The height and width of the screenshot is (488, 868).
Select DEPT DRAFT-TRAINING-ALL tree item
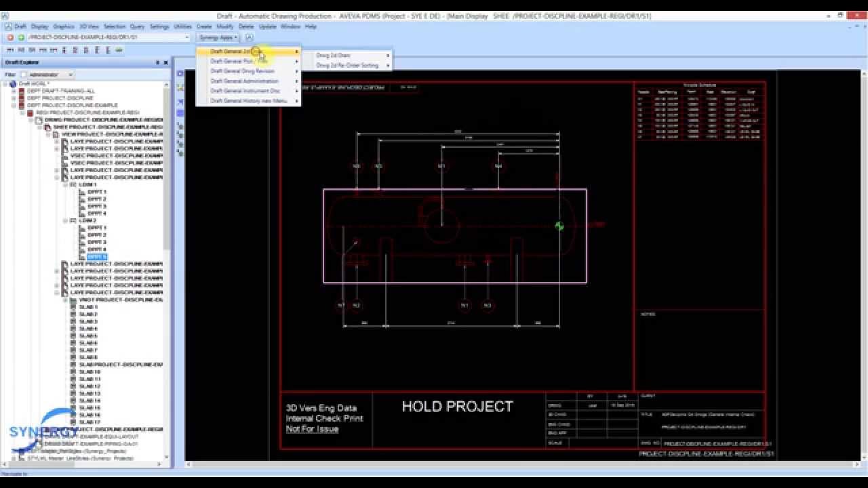pos(61,91)
